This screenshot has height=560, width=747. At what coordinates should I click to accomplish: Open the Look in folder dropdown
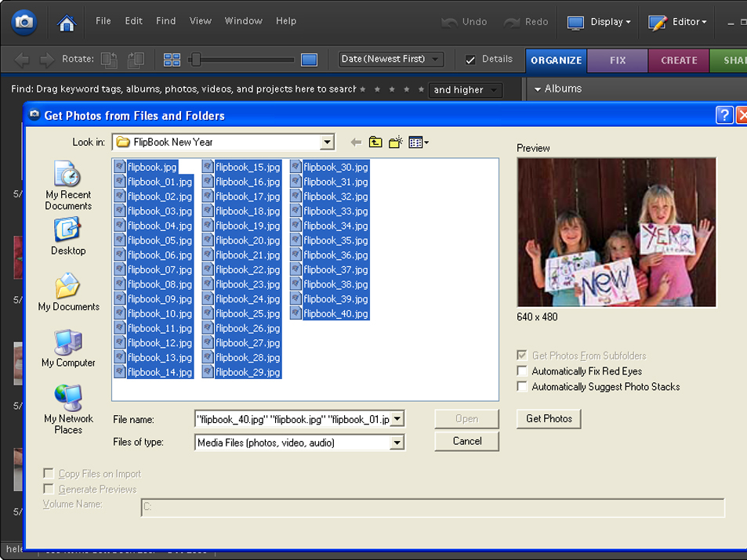click(x=327, y=142)
